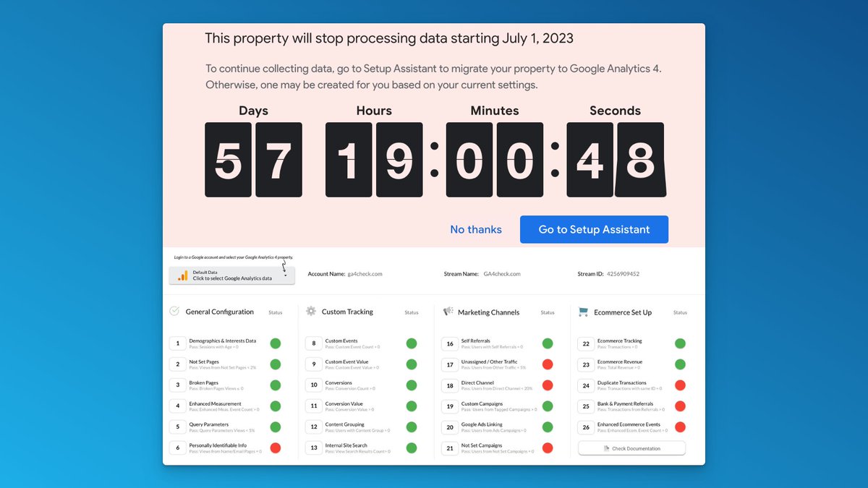The width and height of the screenshot is (868, 488).
Task: Click green status dot for Custom Events
Action: tap(412, 343)
